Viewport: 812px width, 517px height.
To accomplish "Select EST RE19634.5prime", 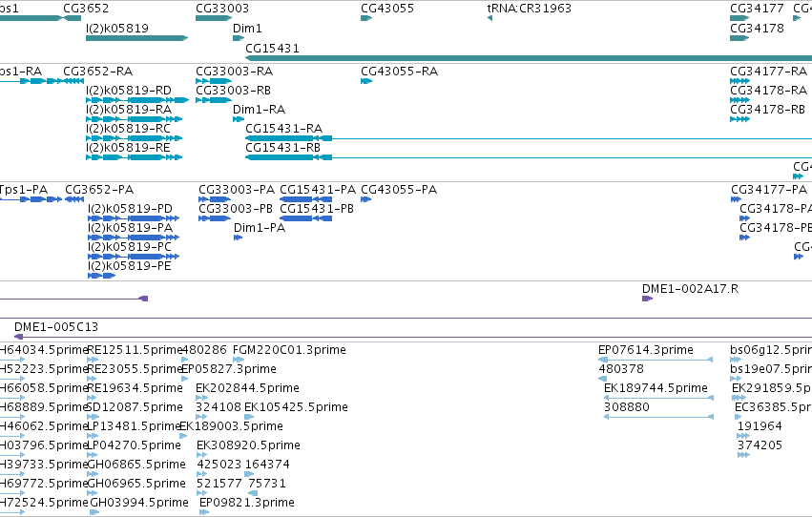I will 135,388.
